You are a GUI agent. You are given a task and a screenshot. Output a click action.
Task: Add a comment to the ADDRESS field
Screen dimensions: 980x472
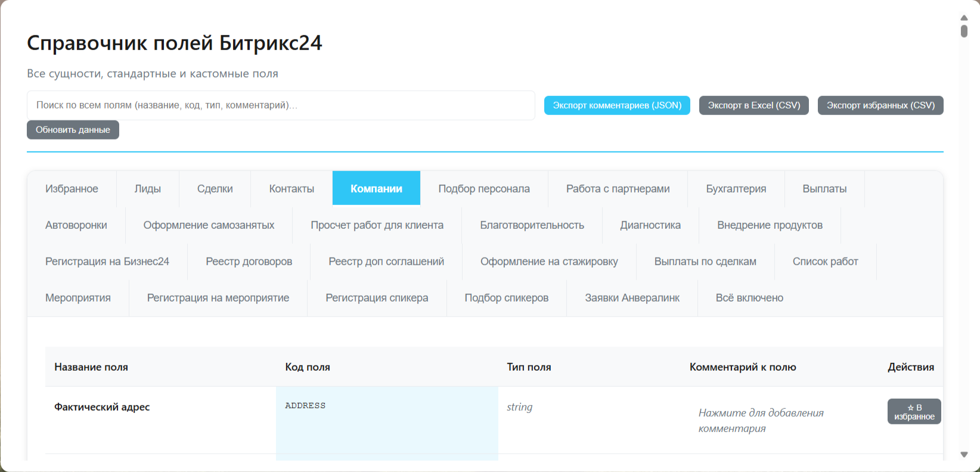761,420
